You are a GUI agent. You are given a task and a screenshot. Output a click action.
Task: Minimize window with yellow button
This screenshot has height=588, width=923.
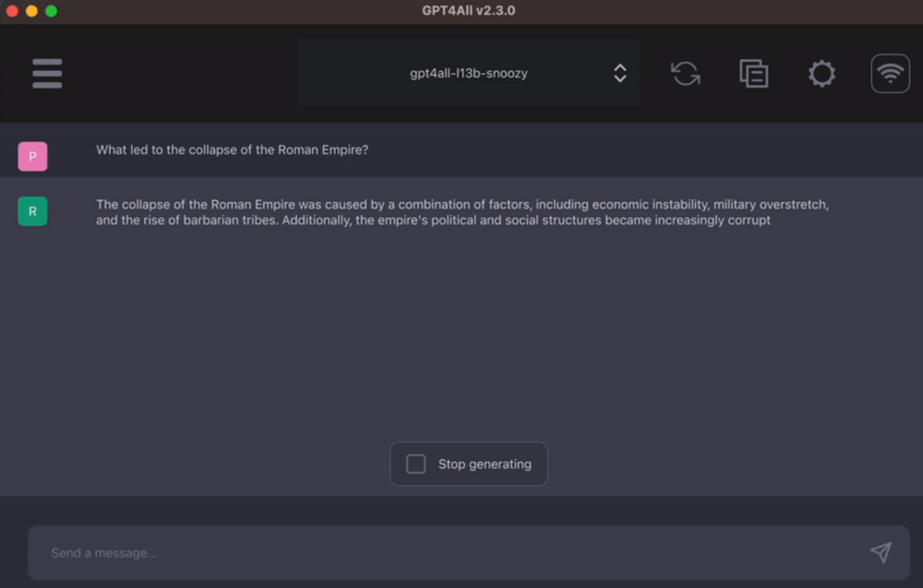[31, 11]
